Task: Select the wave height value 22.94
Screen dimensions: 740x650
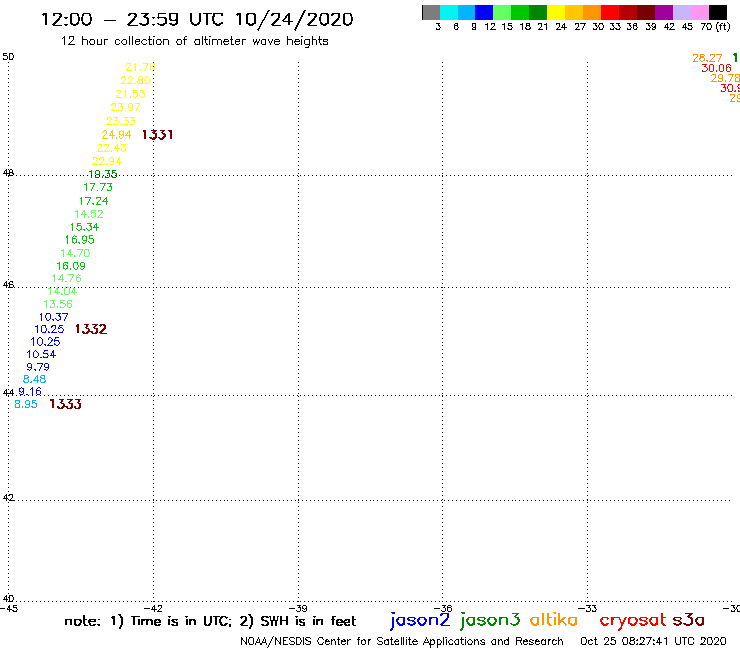Action: 107,161
